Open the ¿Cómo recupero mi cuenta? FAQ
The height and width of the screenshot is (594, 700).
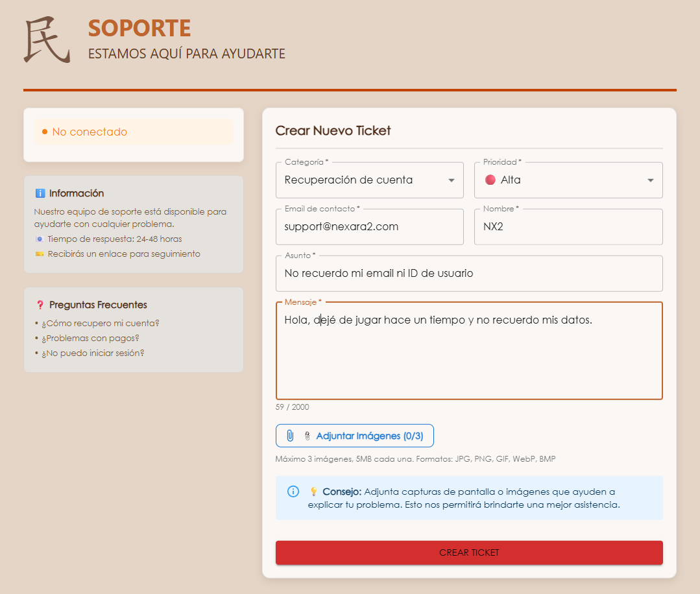pyautogui.click(x=101, y=323)
